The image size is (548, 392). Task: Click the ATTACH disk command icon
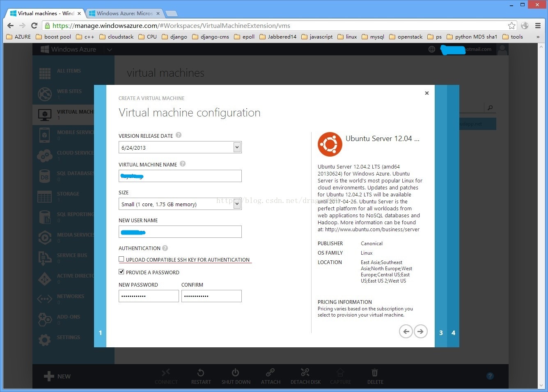pyautogui.click(x=271, y=372)
